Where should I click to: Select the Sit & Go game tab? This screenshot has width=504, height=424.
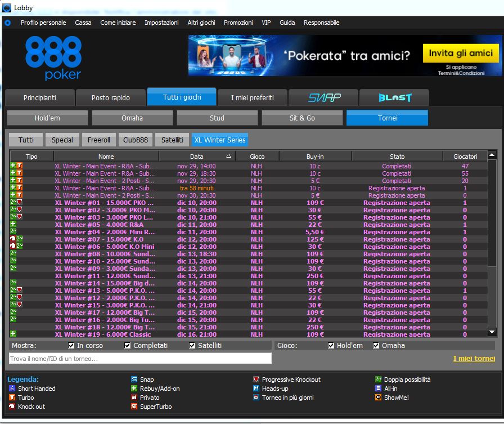tap(302, 118)
